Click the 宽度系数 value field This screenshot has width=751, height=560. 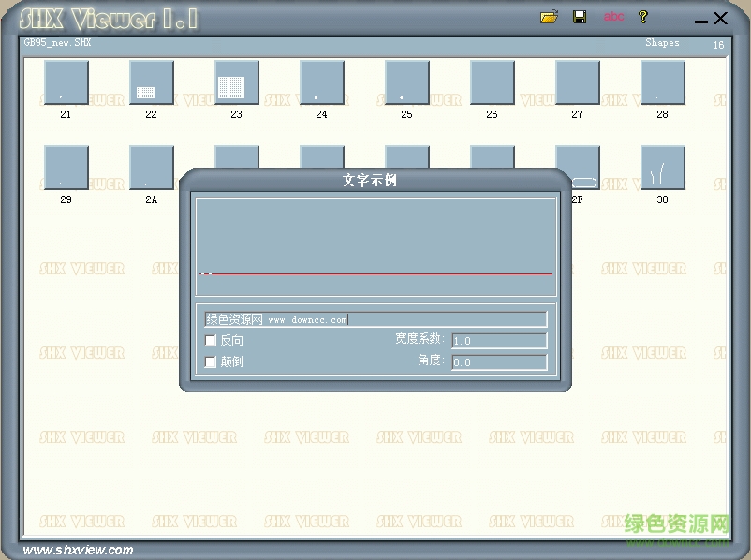499,341
